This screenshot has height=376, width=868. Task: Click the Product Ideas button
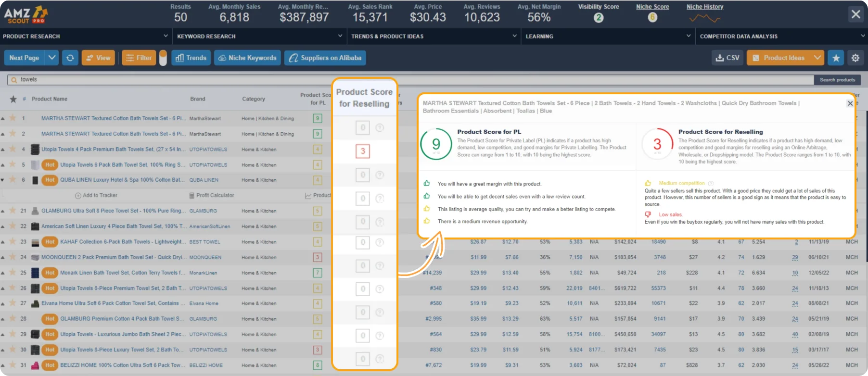[x=779, y=58]
